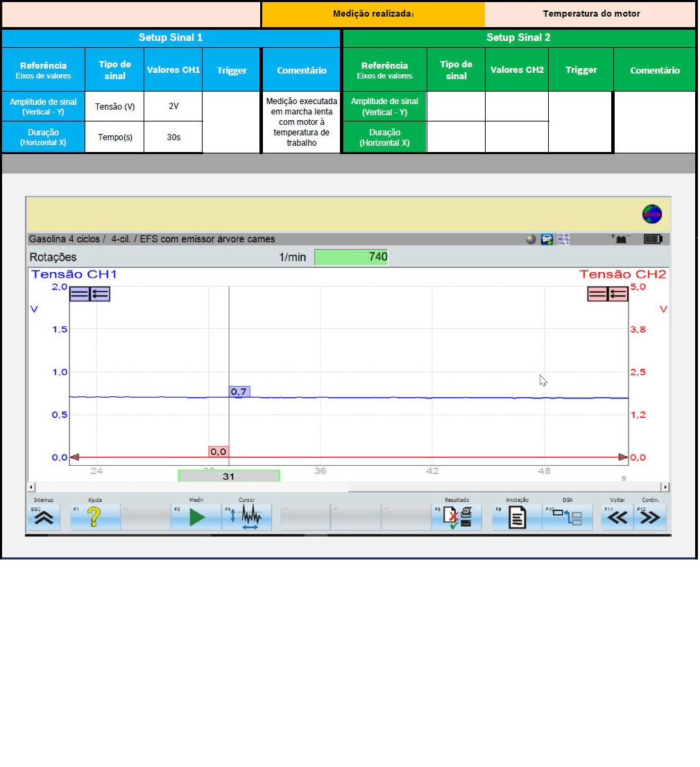700x767 pixels.
Task: Click the DSA F10 button
Action: click(x=567, y=518)
